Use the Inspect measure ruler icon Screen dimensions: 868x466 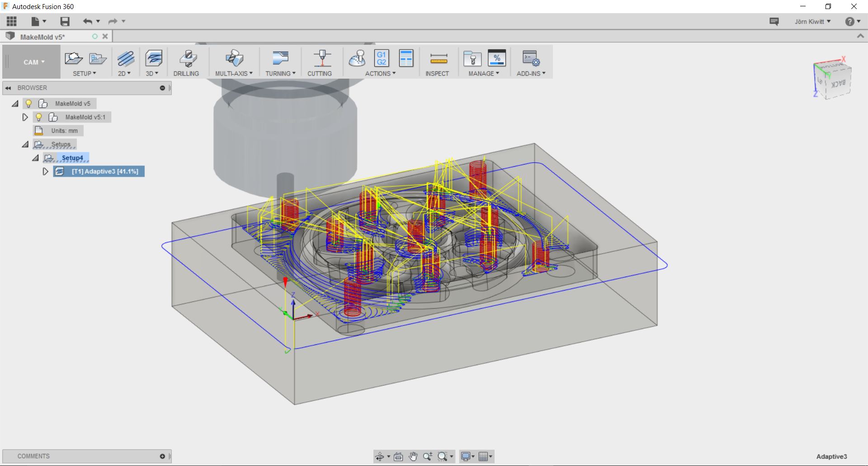click(439, 58)
